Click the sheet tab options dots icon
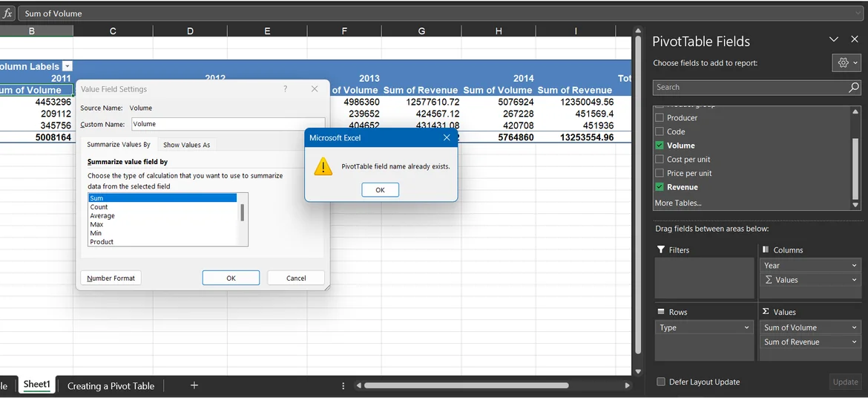The height and width of the screenshot is (398, 868). (x=343, y=386)
